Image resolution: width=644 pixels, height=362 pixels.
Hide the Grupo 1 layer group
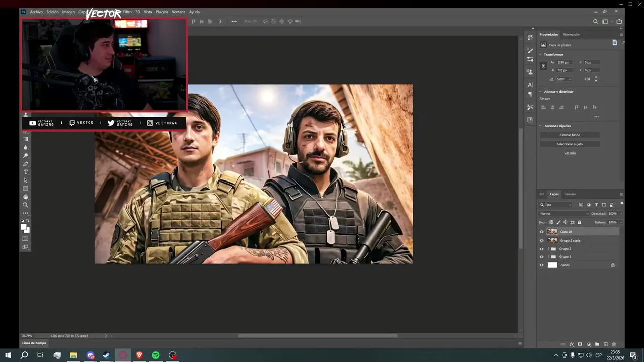542,257
